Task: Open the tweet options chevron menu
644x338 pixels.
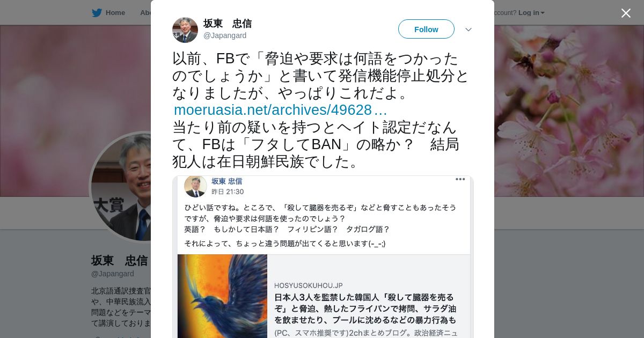Action: coord(469,30)
